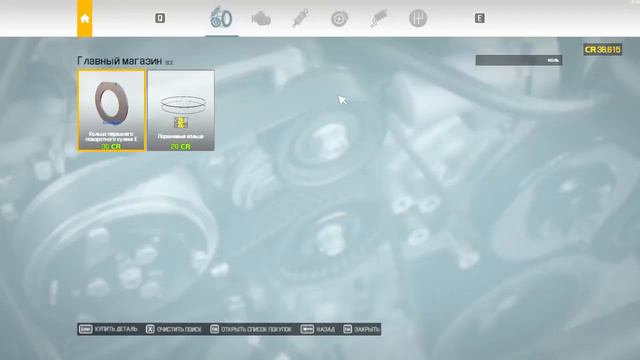Click the piston rings quantity badge
The width and height of the screenshot is (640, 360).
click(180, 122)
